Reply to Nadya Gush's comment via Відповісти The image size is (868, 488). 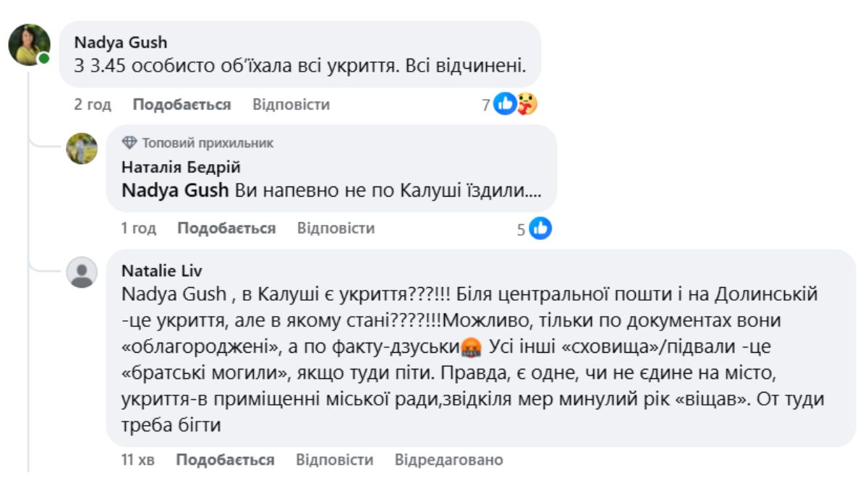tap(291, 105)
